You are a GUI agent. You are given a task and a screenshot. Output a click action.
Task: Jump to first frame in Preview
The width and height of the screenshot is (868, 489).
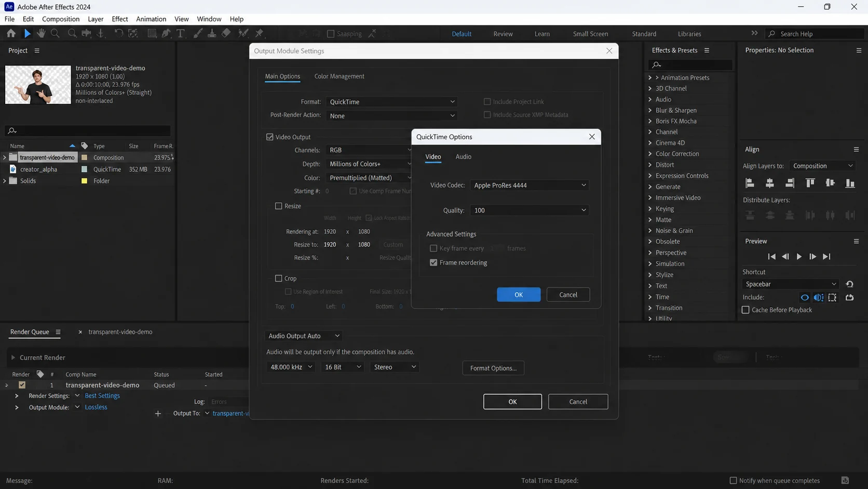click(x=771, y=257)
